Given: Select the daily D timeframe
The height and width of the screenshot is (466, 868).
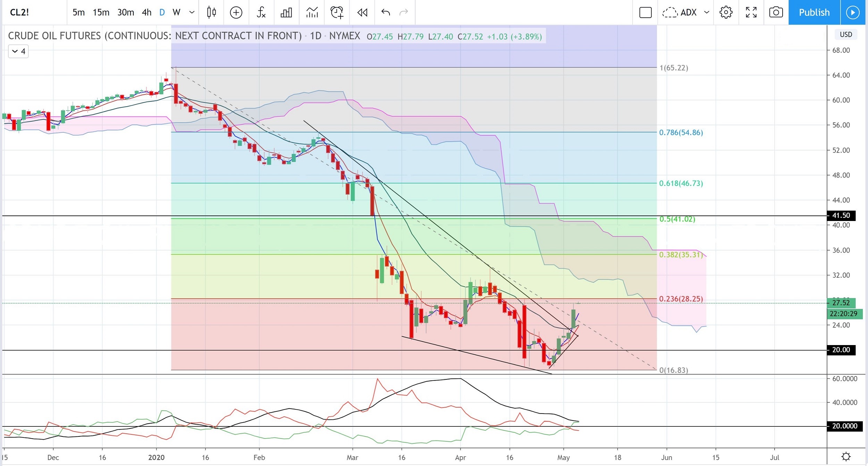Looking at the screenshot, I should pos(162,13).
